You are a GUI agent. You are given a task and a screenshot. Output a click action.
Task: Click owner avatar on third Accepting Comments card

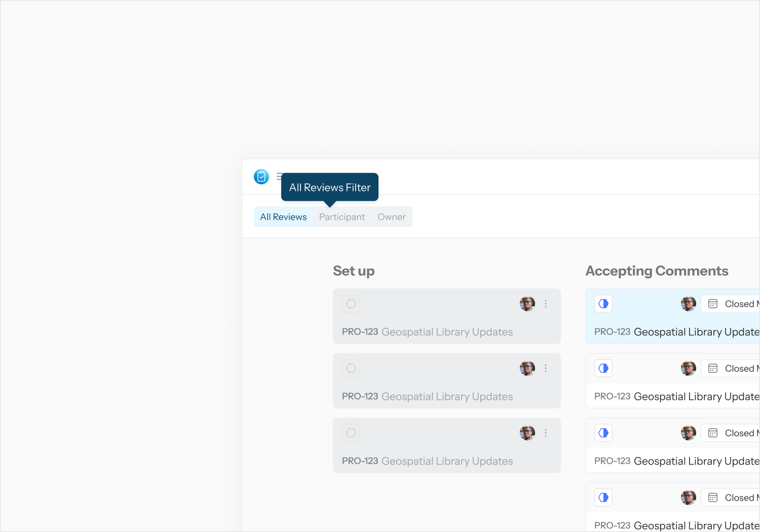coord(688,433)
